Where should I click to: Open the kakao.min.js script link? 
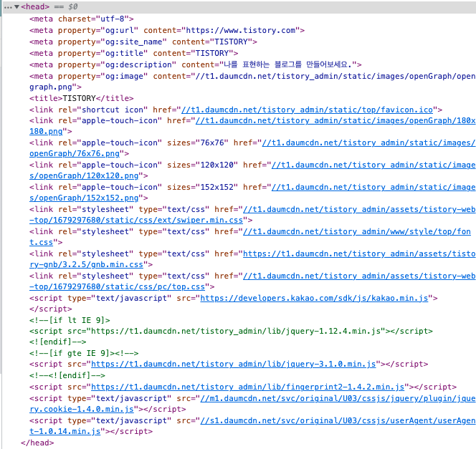click(x=314, y=298)
